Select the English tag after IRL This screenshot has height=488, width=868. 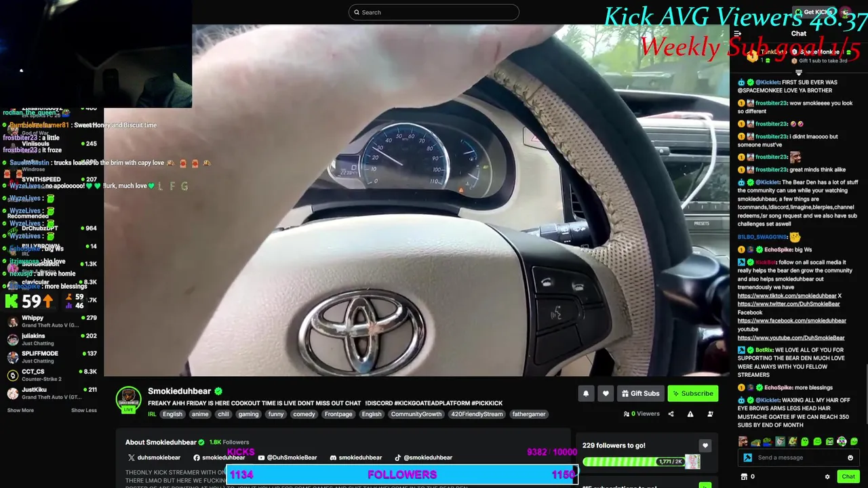pos(172,414)
